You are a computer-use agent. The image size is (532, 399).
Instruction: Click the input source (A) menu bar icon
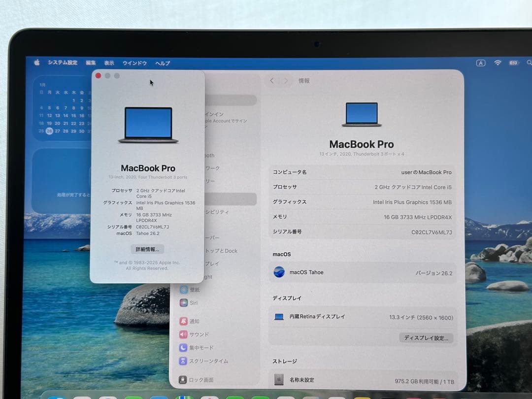tap(481, 63)
